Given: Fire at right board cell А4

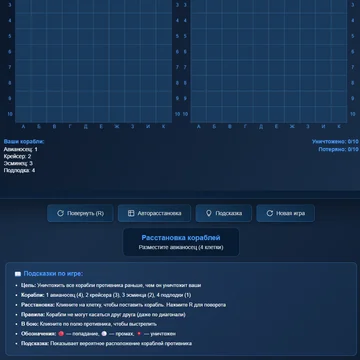Looking at the screenshot, I should pyautogui.click(x=198, y=21).
